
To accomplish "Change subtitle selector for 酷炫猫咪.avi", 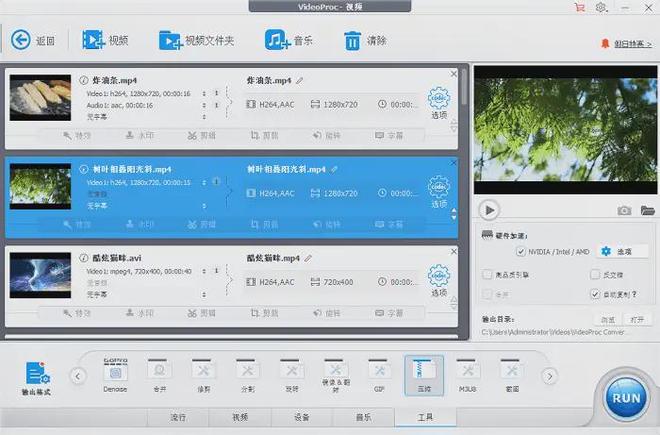I will 204,295.
